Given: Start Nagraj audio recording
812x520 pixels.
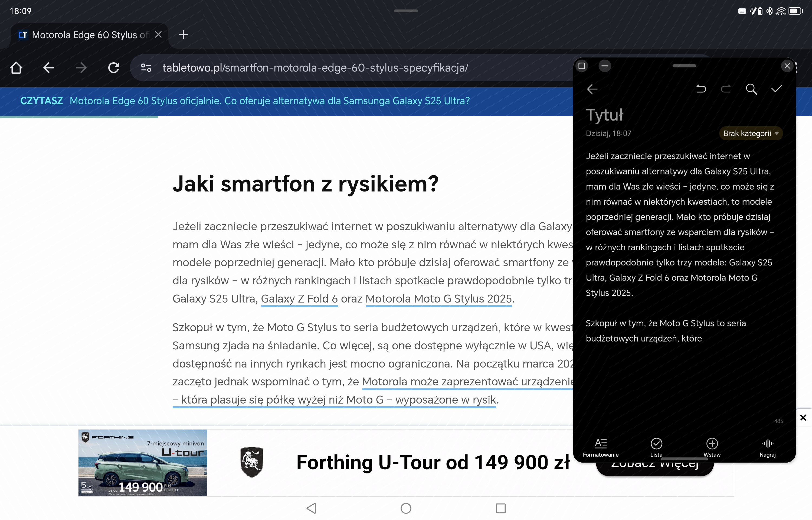Looking at the screenshot, I should (x=767, y=447).
